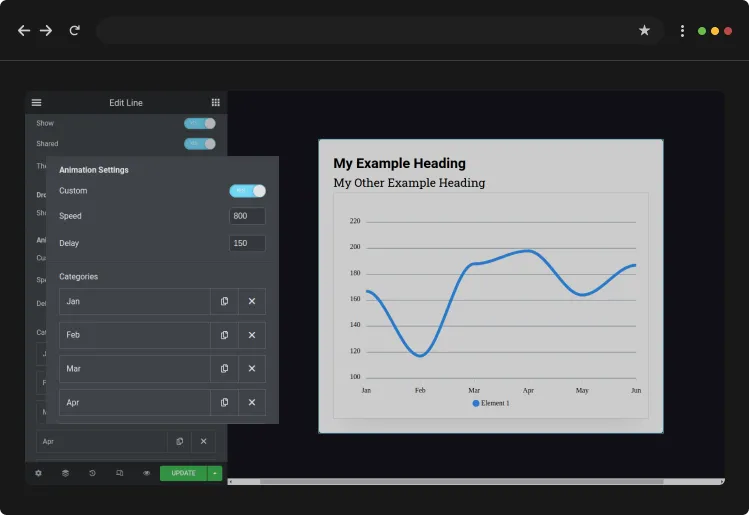The width and height of the screenshot is (749, 515).
Task: Click the yellow window control dot
Action: [715, 31]
